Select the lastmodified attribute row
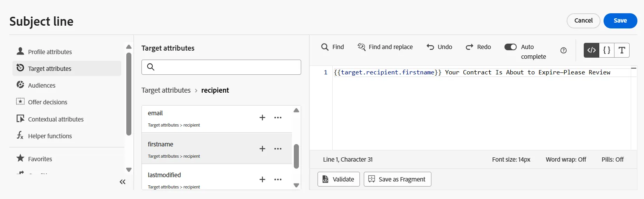644x199 pixels. [x=217, y=177]
